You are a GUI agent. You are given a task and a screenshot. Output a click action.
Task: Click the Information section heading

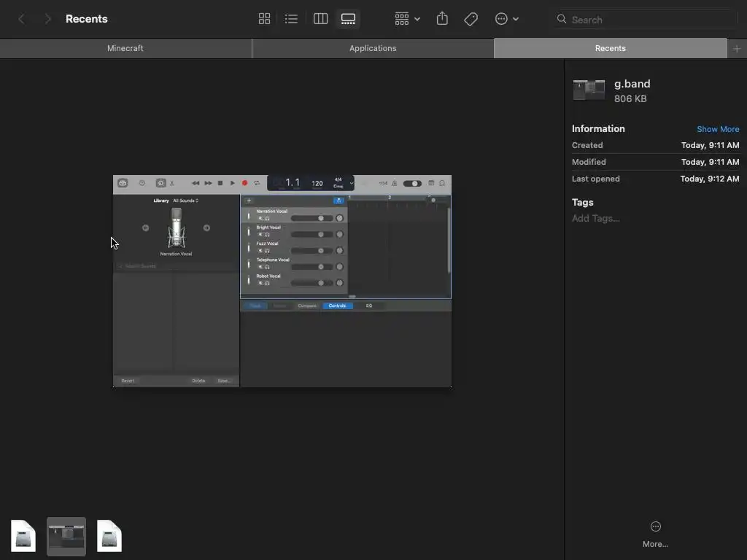pos(598,128)
